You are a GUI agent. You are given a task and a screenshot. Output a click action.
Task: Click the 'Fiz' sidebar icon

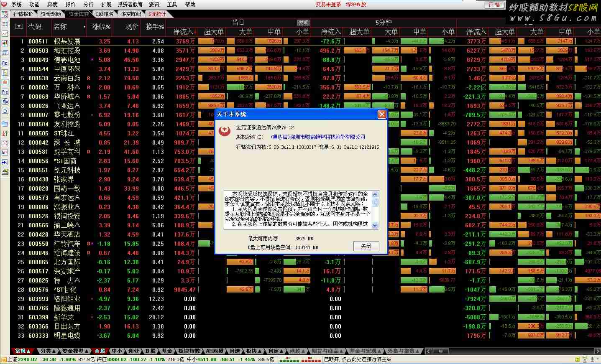(5, 92)
